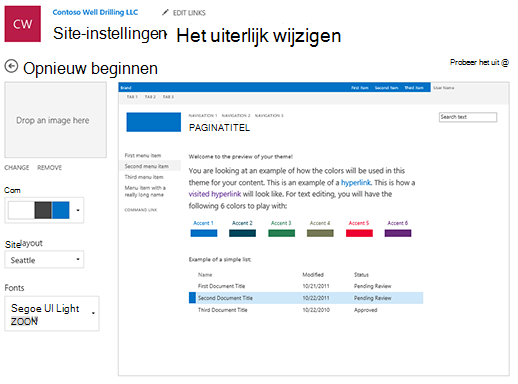Click the back arrow next to Opnieuw beginnen
This screenshot has height=384, width=518.
pyautogui.click(x=11, y=66)
